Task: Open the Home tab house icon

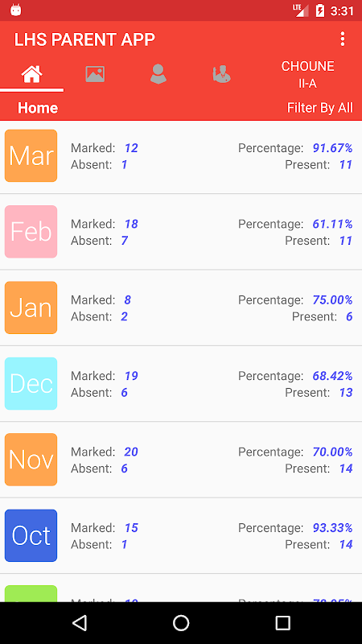Action: pos(31,74)
